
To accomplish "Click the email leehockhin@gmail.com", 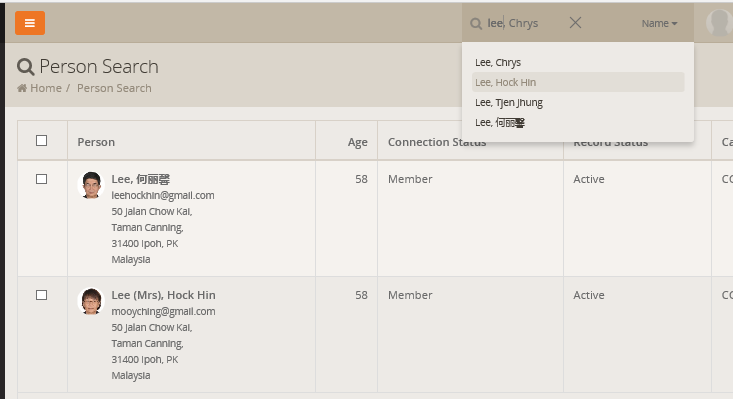I will [x=163, y=195].
